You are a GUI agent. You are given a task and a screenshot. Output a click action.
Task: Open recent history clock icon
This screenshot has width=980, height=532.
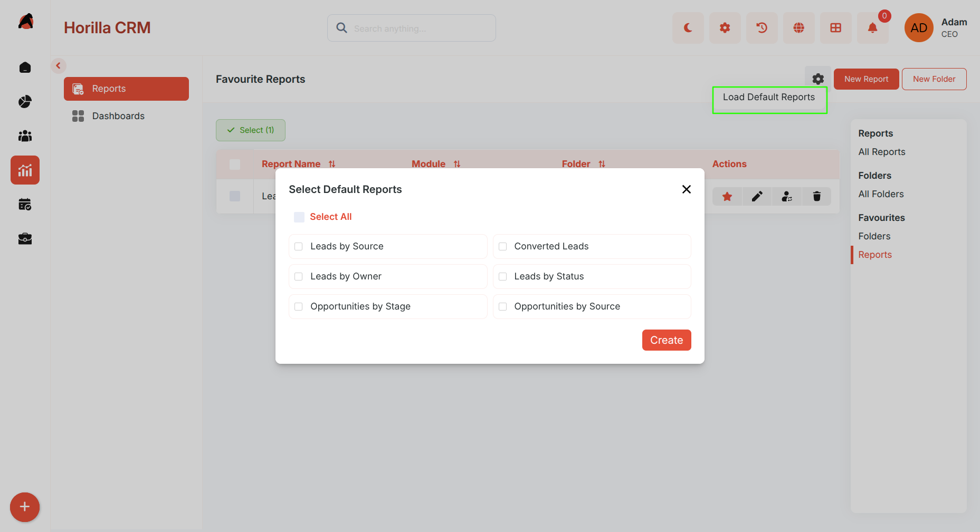point(762,28)
